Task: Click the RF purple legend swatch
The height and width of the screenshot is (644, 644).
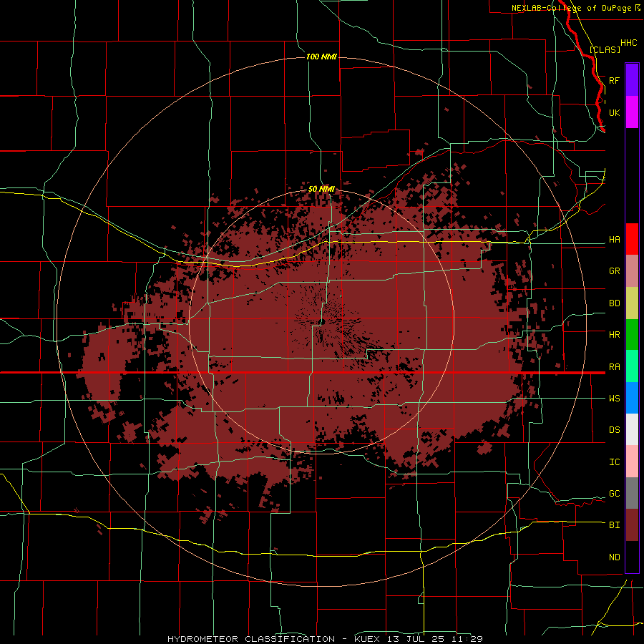Action: (x=632, y=80)
